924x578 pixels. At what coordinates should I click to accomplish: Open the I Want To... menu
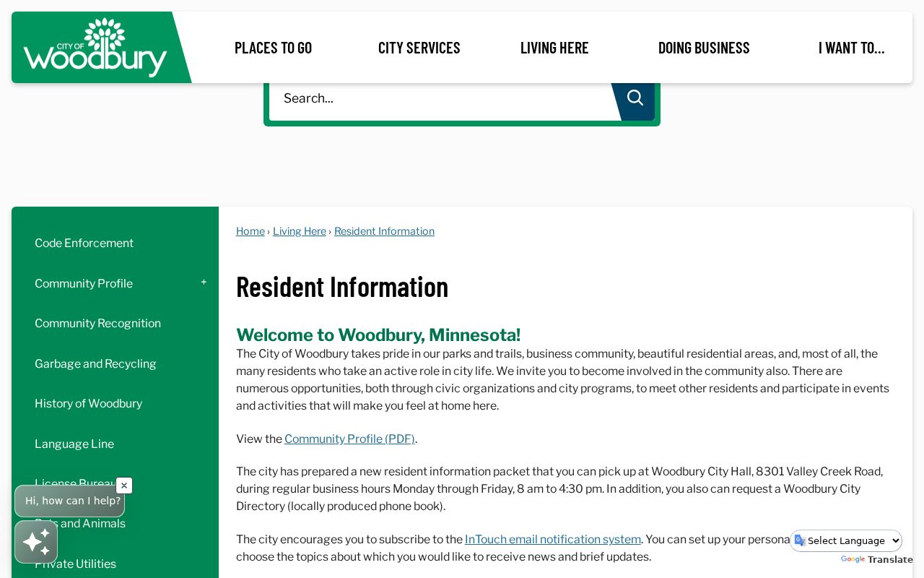pos(852,48)
